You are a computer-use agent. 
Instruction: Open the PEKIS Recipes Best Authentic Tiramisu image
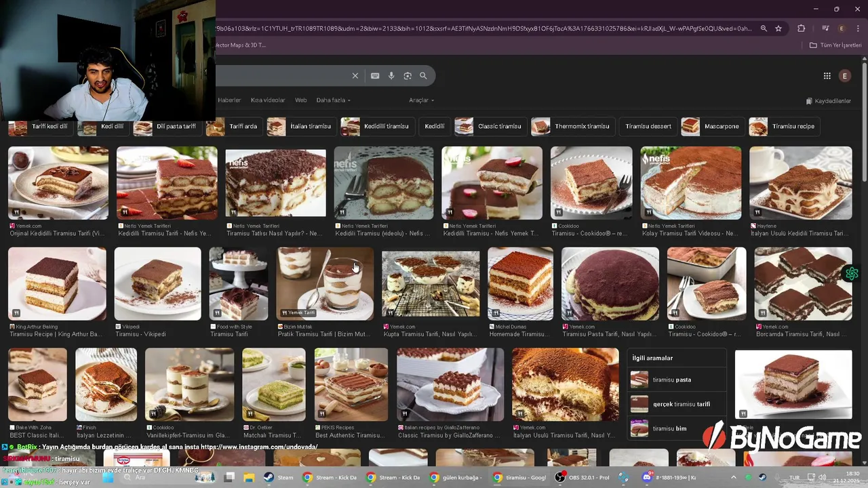(351, 384)
